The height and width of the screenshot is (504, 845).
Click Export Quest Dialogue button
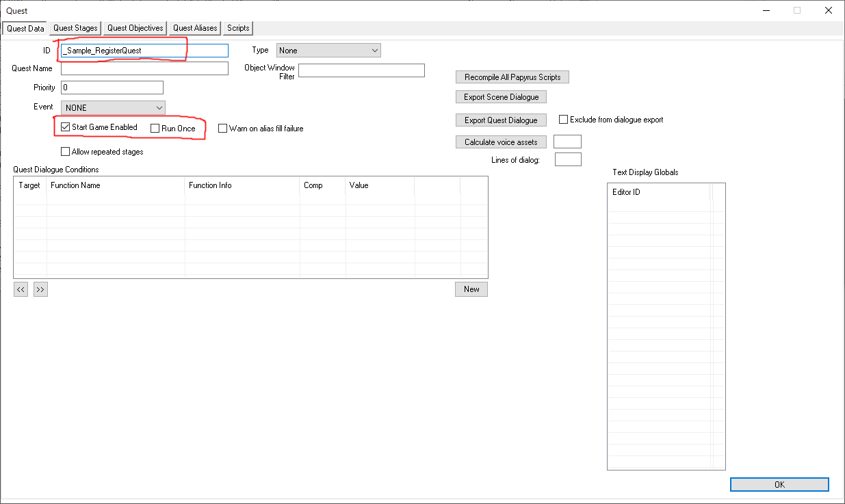pyautogui.click(x=501, y=120)
